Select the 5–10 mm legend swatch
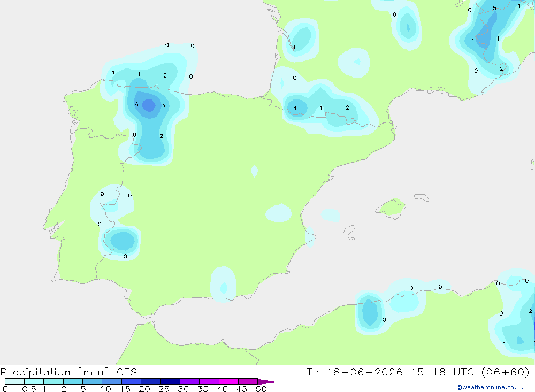535x392 pixels. (x=93, y=381)
